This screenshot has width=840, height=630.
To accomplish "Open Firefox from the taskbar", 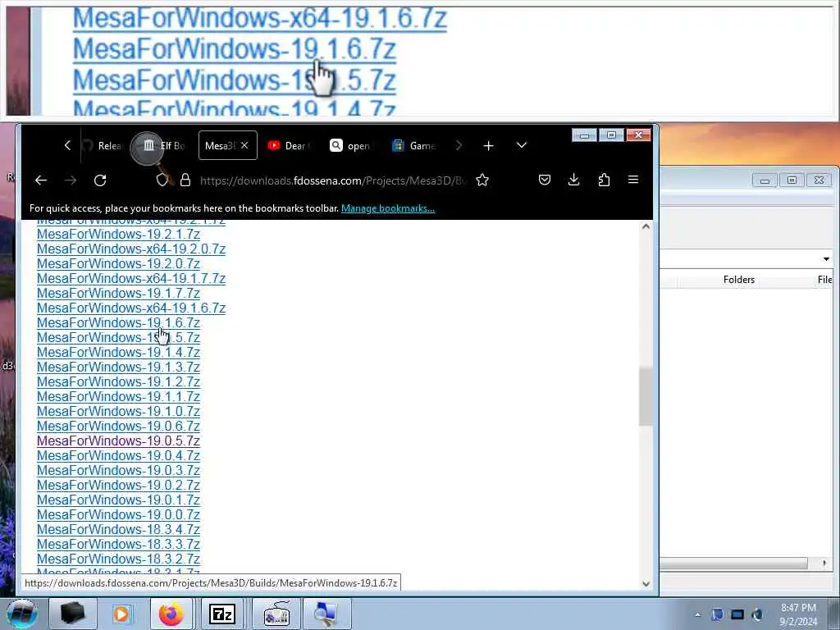I will pos(171,614).
